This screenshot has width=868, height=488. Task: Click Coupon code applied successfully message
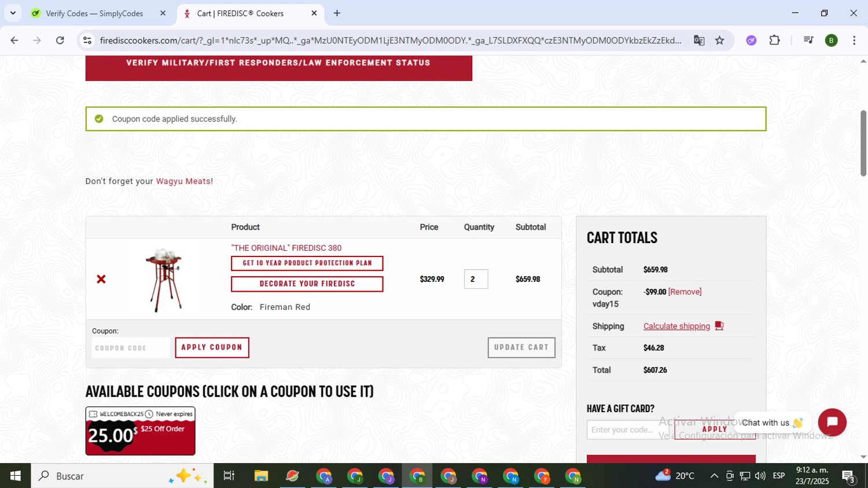point(174,119)
